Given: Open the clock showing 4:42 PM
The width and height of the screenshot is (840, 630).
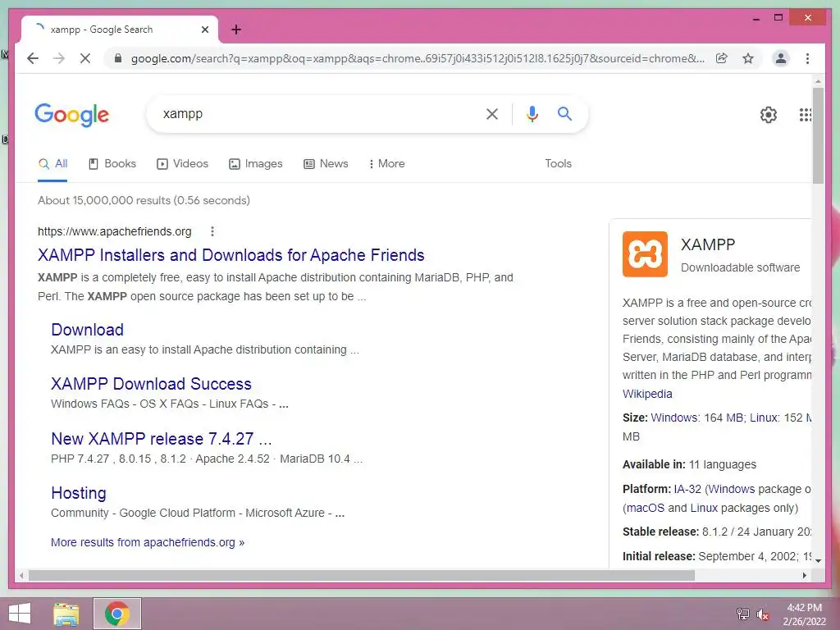Looking at the screenshot, I should 804,614.
